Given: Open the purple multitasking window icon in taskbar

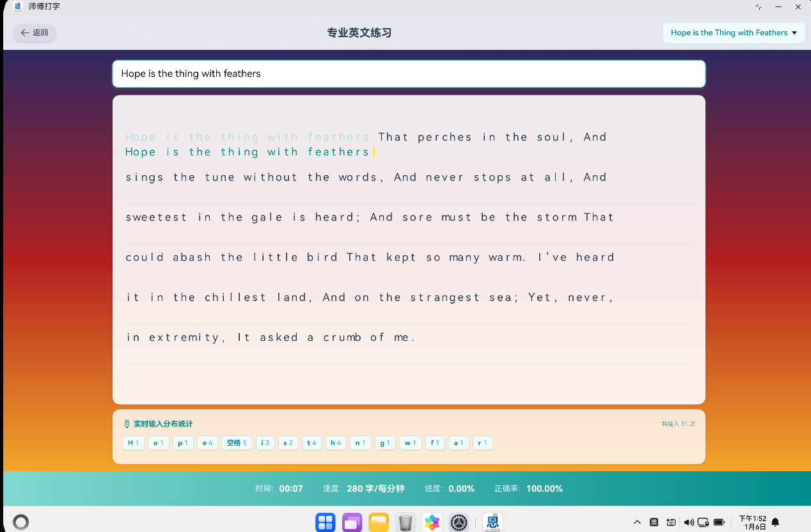Looking at the screenshot, I should 352,522.
